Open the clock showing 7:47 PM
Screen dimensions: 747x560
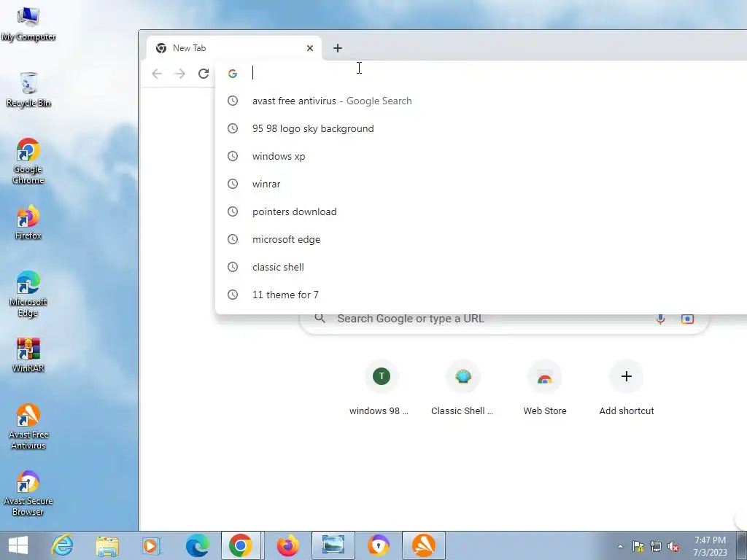pyautogui.click(x=710, y=546)
